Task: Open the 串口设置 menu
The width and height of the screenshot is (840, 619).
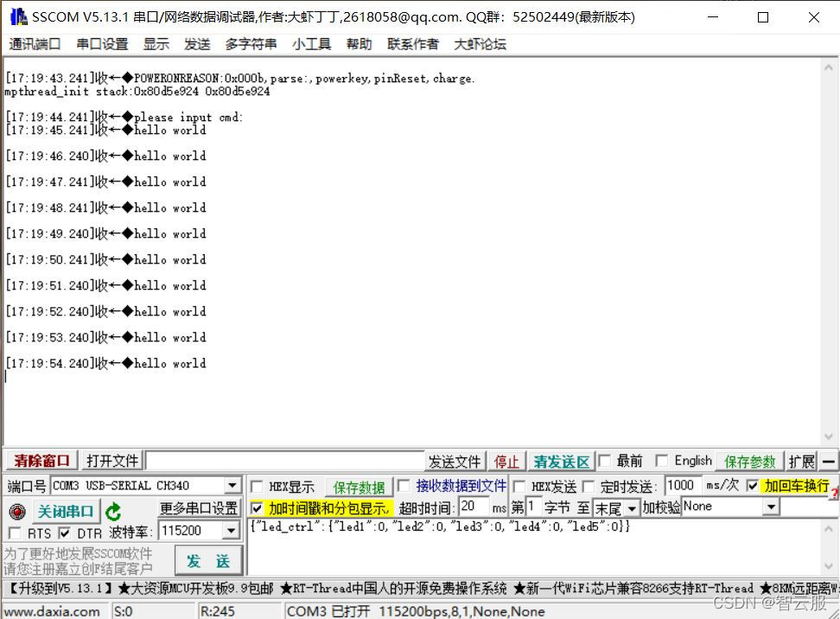Action: point(102,44)
